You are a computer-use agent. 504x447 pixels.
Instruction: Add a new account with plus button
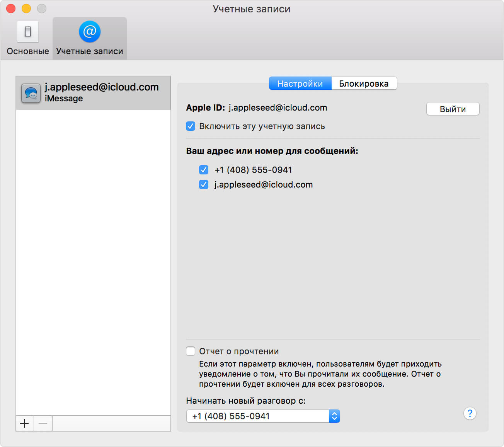(x=25, y=423)
